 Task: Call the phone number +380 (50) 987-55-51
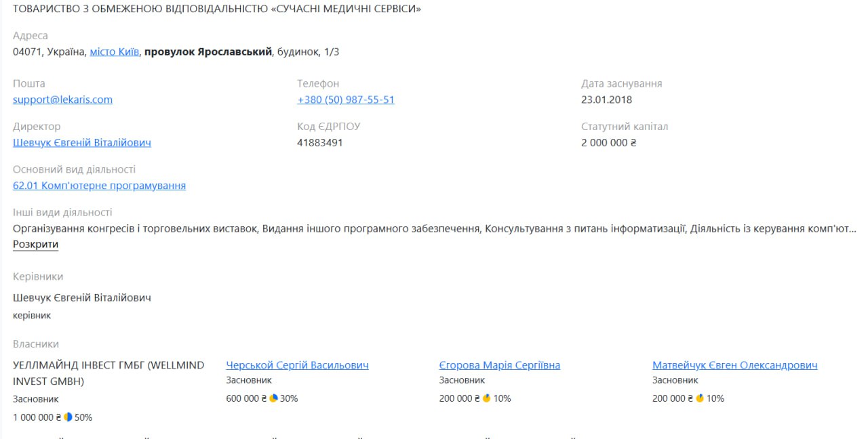346,100
